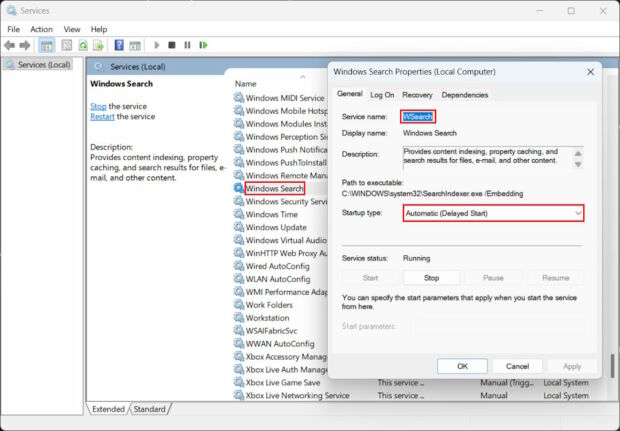Screen dimensions: 620x431
Task: Open the File menu
Action: tap(13, 29)
